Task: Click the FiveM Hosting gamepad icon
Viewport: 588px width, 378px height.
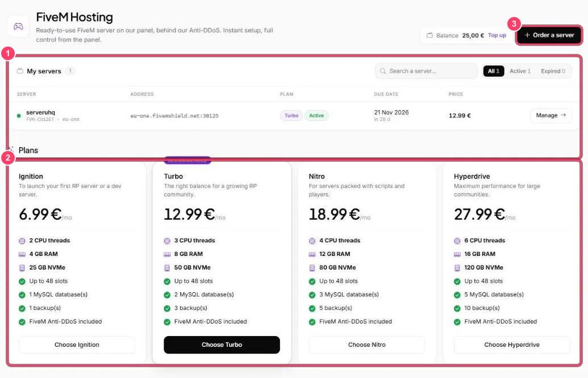Action: pyautogui.click(x=18, y=26)
